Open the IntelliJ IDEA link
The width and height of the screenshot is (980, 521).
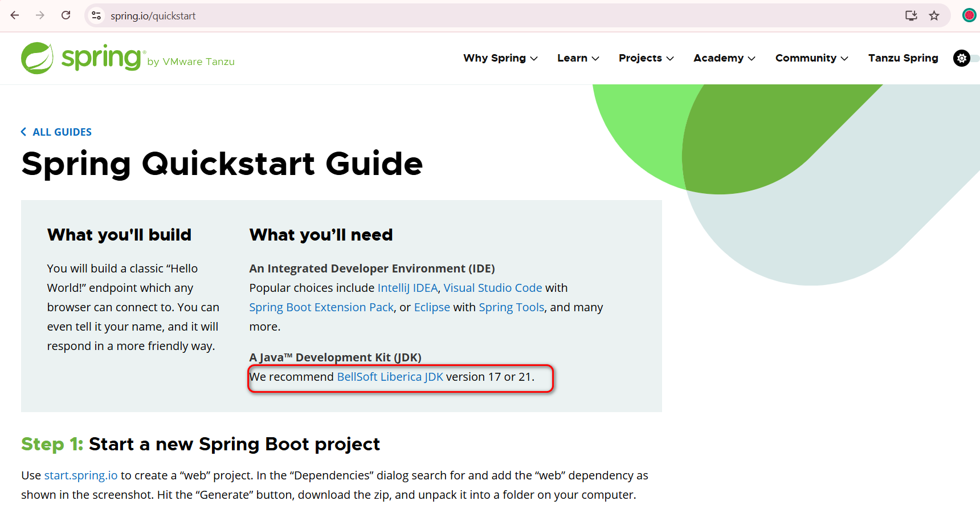pos(407,288)
